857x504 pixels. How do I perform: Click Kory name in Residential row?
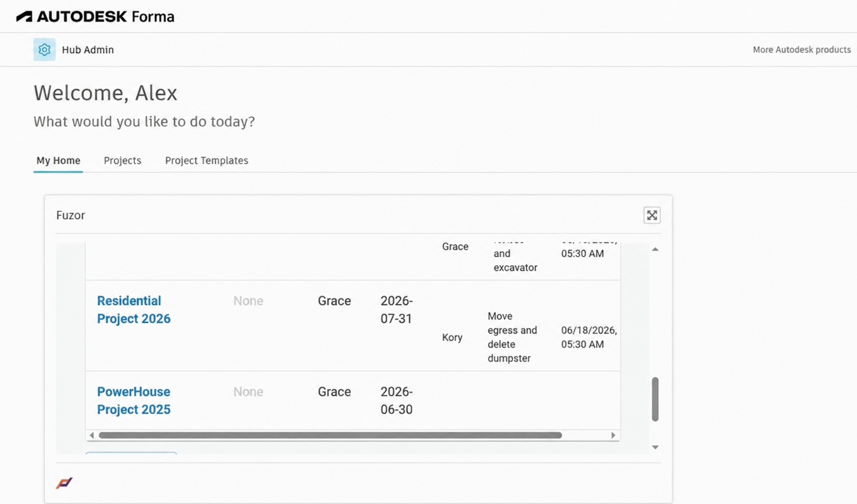coord(452,337)
